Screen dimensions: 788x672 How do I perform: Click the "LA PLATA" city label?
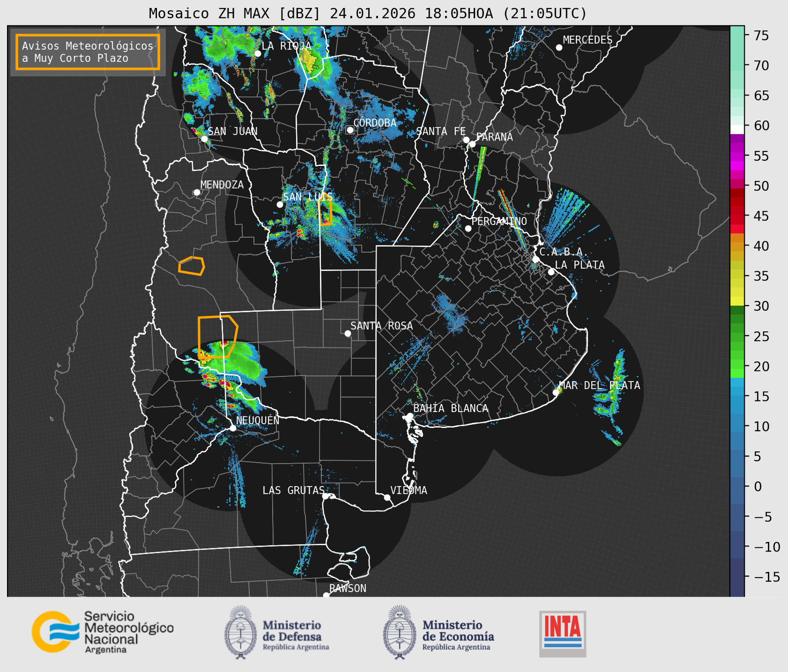point(580,265)
